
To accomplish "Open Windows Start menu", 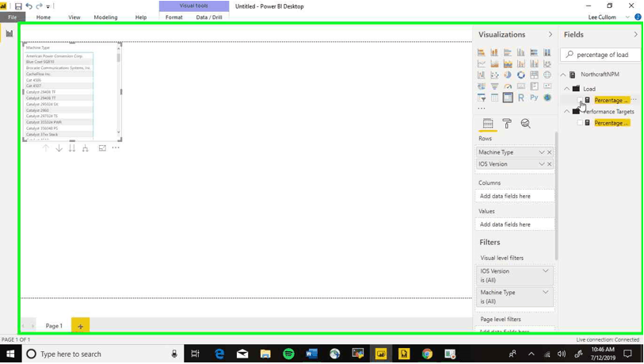I will point(10,354).
